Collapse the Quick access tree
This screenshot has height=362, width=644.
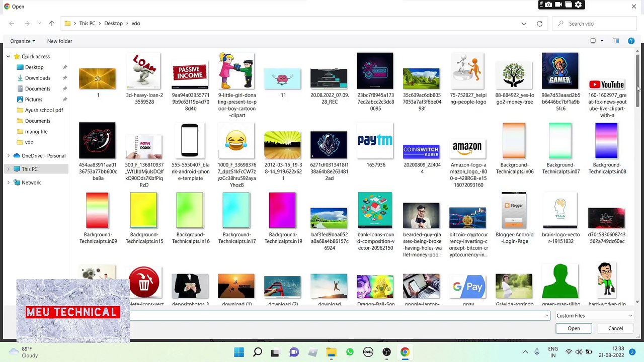click(x=8, y=57)
